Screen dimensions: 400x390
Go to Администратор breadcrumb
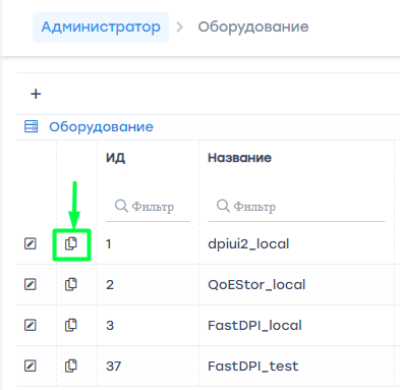coord(101,27)
